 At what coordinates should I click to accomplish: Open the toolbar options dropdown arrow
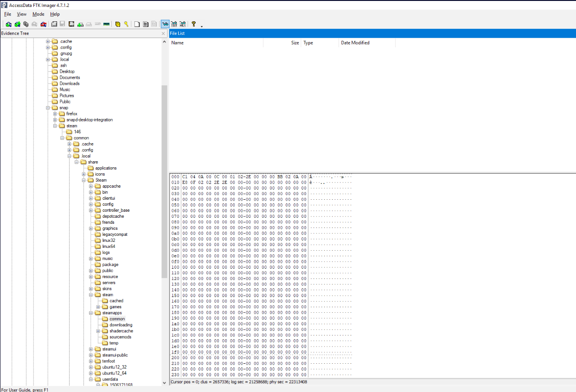202,26
